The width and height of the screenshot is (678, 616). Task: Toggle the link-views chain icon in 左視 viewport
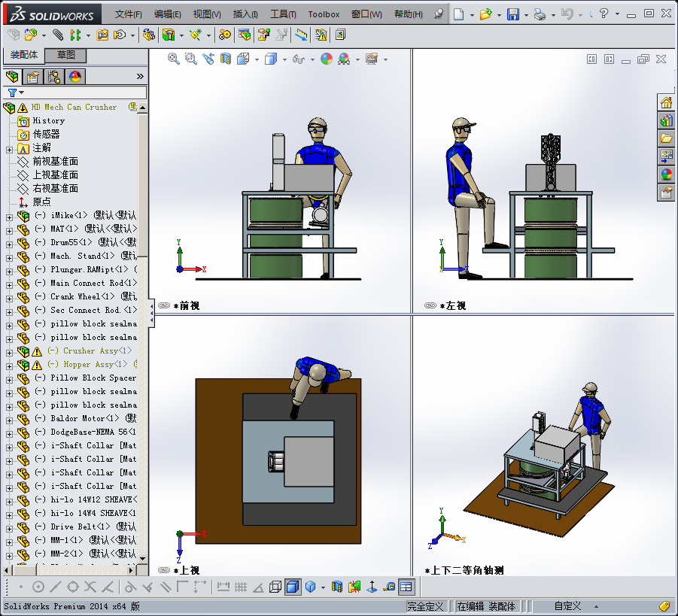click(430, 305)
